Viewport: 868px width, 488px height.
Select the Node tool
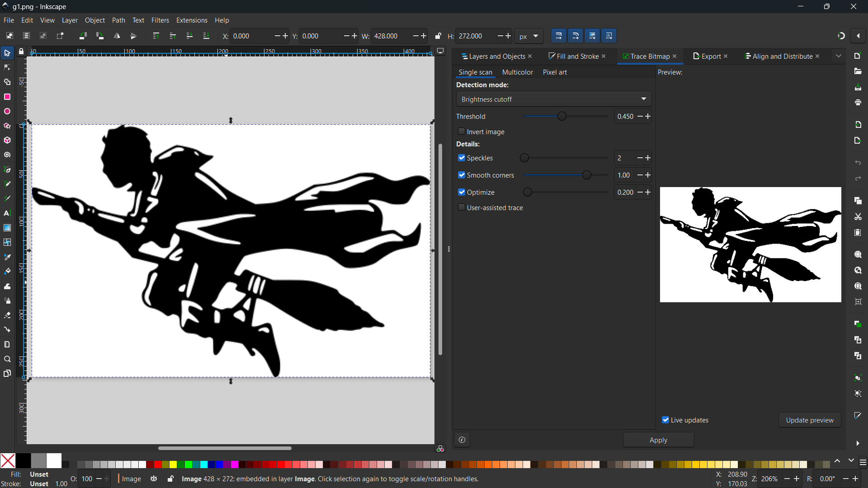click(x=7, y=68)
